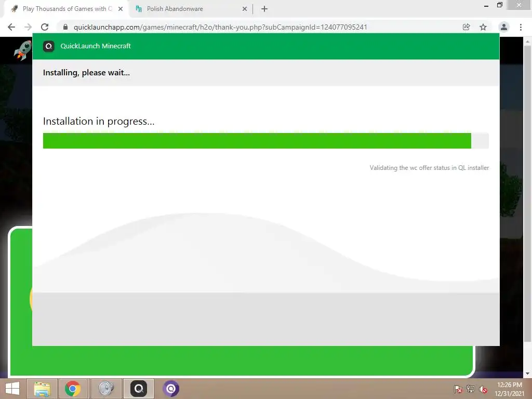
Task: Minimize the Chrome window
Action: click(x=486, y=5)
